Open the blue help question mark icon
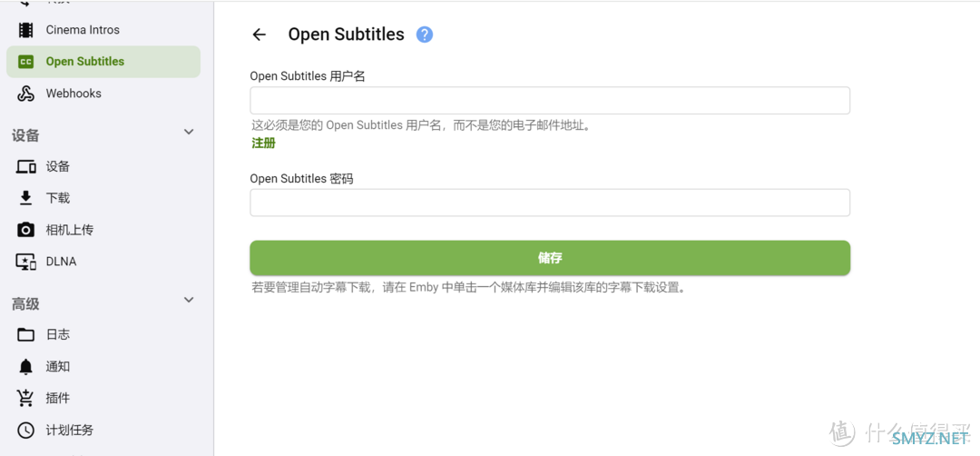This screenshot has height=456, width=980. pos(425,35)
